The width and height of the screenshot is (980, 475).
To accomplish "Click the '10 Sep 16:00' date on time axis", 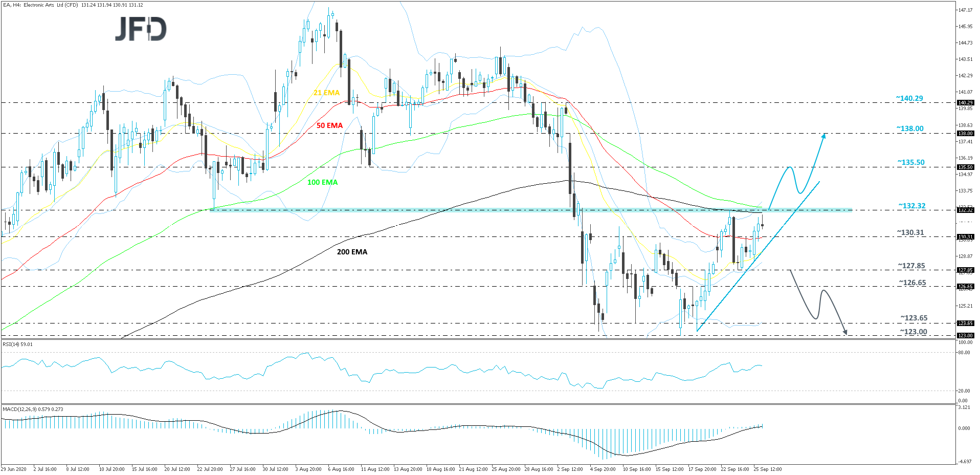I will (x=637, y=469).
